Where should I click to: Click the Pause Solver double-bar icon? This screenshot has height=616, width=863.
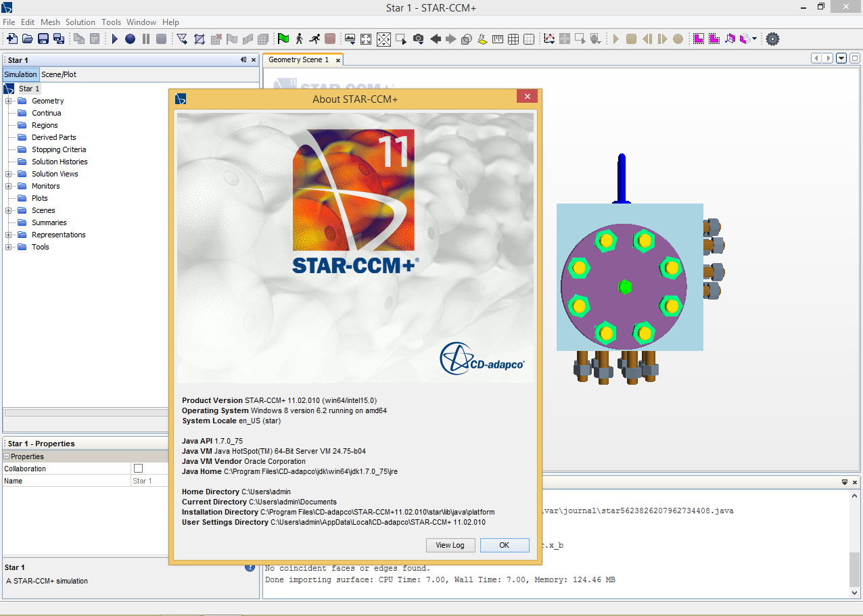pyautogui.click(x=145, y=39)
